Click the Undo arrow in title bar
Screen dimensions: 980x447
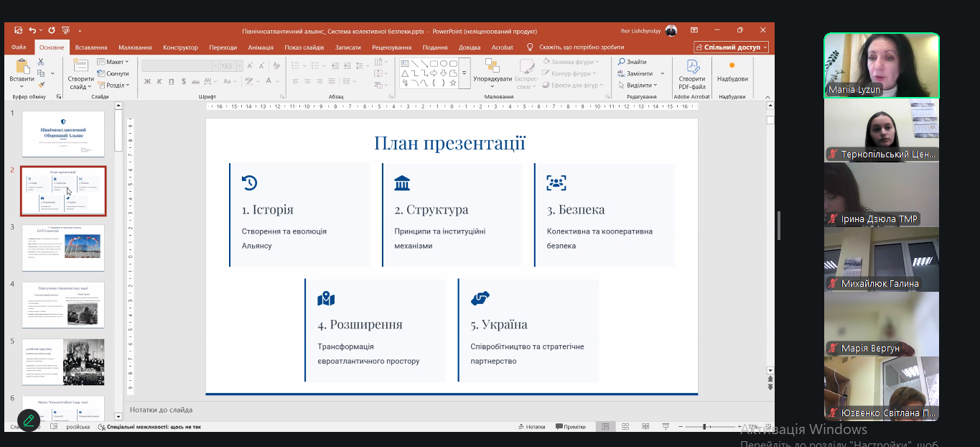coord(32,31)
